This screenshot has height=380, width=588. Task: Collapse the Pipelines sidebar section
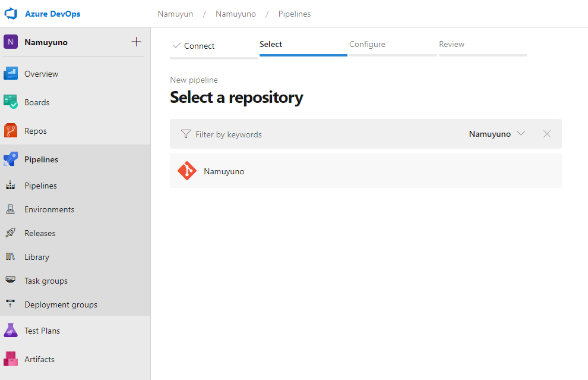pyautogui.click(x=41, y=159)
